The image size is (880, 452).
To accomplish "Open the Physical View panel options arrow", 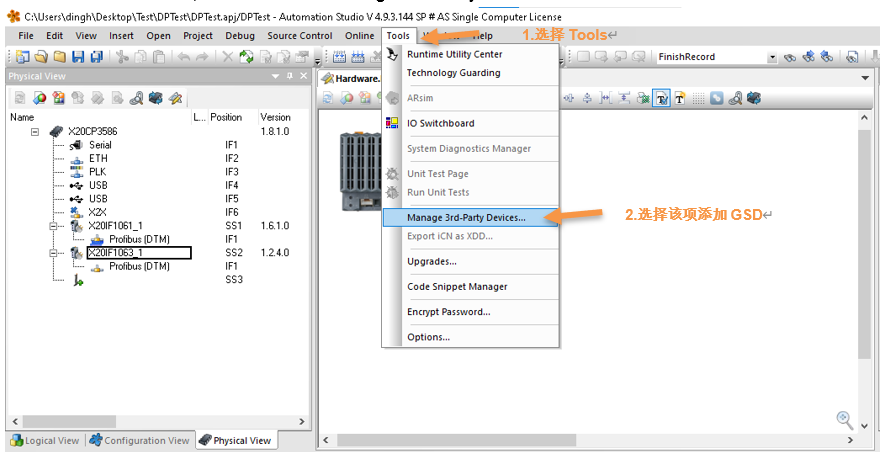I will 275,76.
